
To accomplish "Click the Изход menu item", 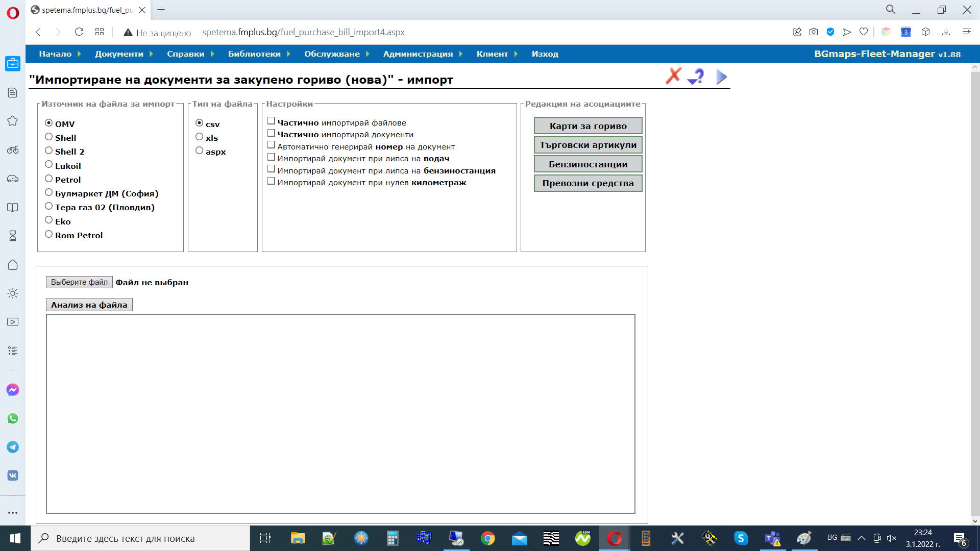I will click(545, 54).
